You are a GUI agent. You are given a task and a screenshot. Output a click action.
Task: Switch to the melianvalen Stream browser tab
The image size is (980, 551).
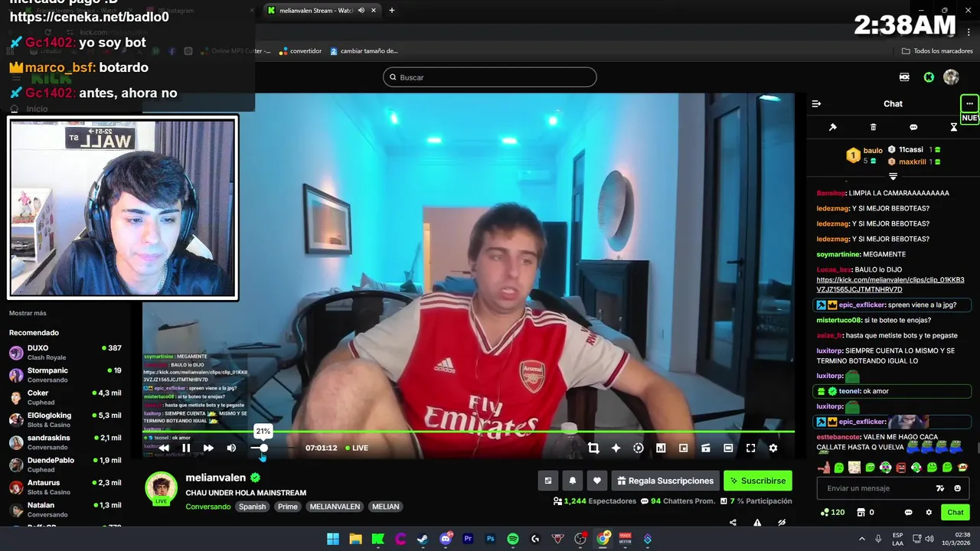click(x=321, y=11)
